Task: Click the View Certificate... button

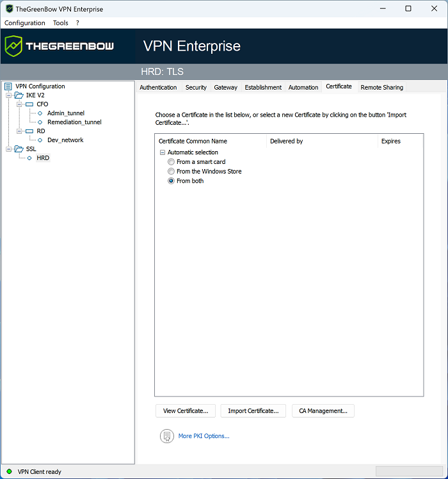Action: pyautogui.click(x=186, y=411)
